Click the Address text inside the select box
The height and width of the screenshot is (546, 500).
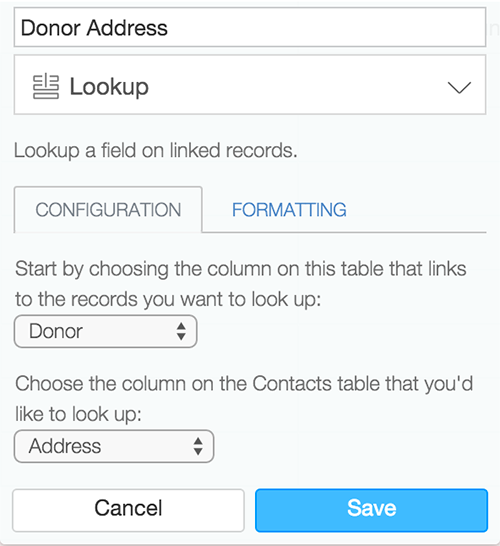pyautogui.click(x=65, y=446)
